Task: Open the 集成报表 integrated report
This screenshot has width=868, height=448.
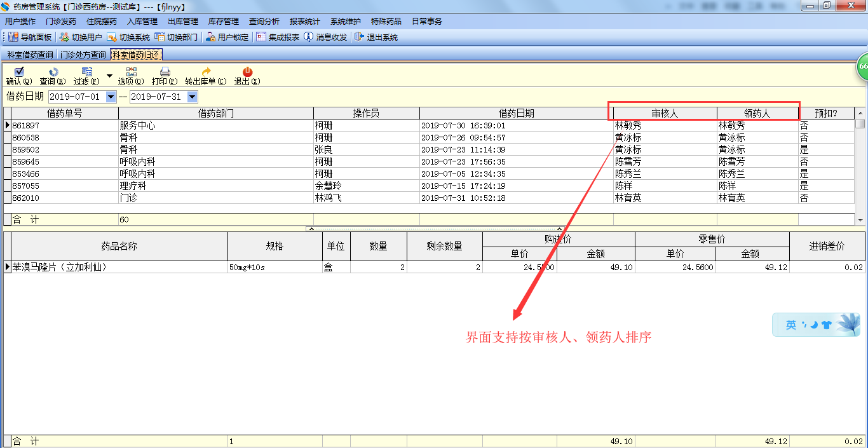Action: tap(278, 37)
